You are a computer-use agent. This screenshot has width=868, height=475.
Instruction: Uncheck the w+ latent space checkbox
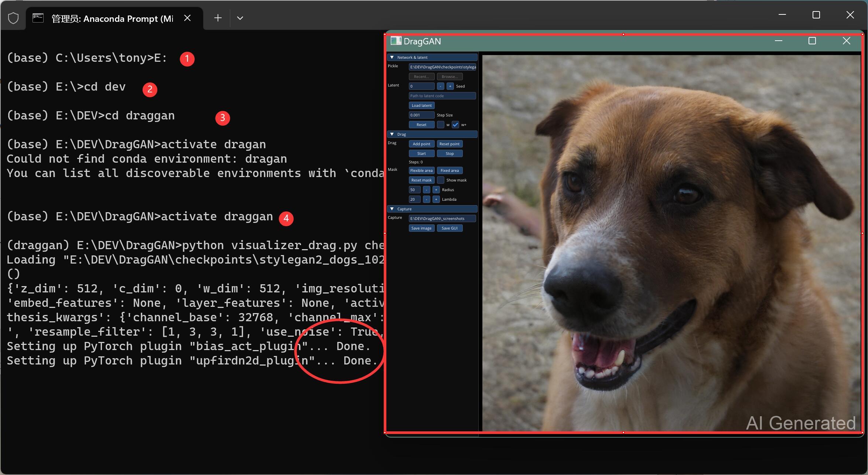455,125
